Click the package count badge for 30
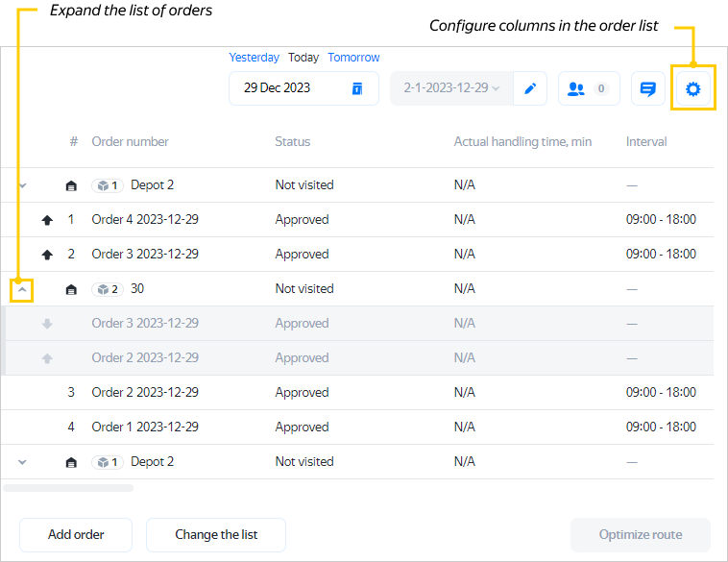The height and width of the screenshot is (562, 728). [x=107, y=289]
